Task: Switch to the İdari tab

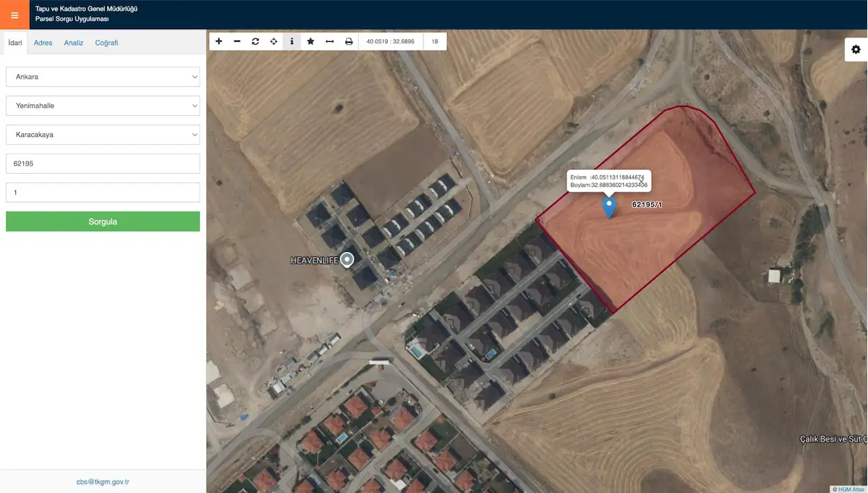Action: point(15,43)
